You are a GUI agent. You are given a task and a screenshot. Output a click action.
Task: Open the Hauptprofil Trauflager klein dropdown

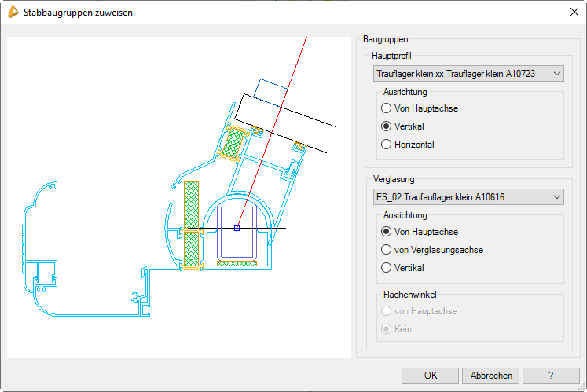468,74
